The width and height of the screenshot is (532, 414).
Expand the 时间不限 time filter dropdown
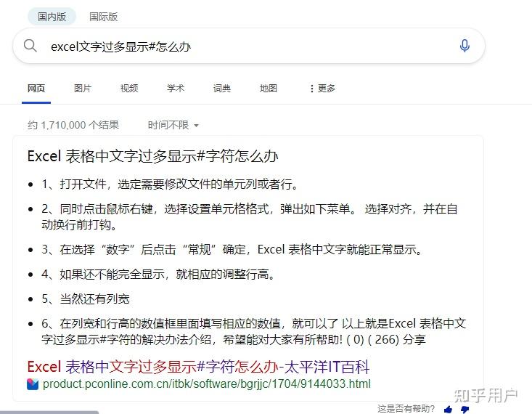(173, 126)
